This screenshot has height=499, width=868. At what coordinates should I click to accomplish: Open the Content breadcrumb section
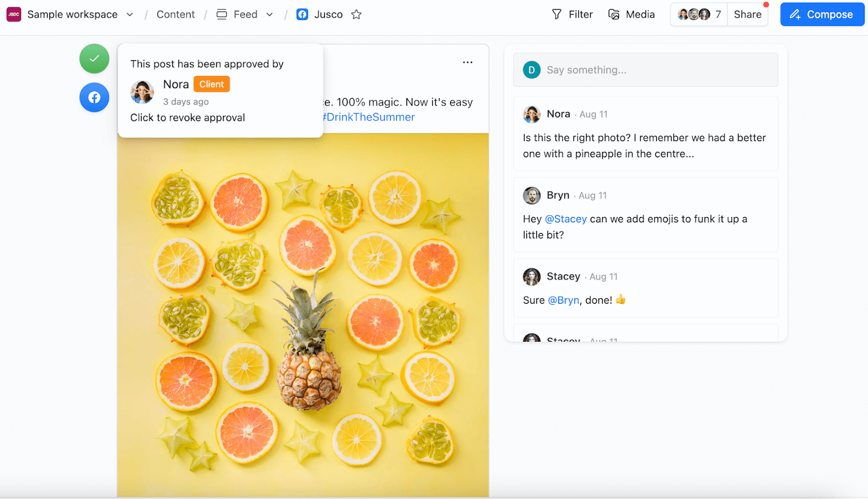point(175,15)
